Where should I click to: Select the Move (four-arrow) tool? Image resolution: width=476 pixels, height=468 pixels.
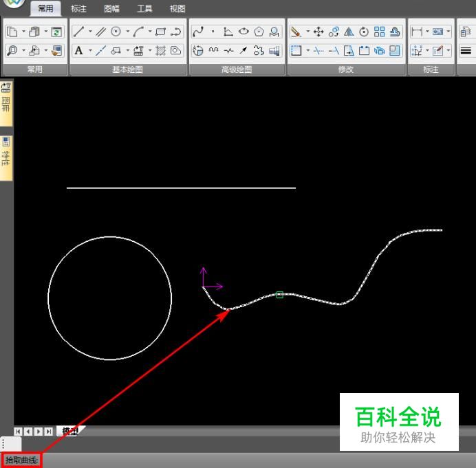tap(318, 32)
